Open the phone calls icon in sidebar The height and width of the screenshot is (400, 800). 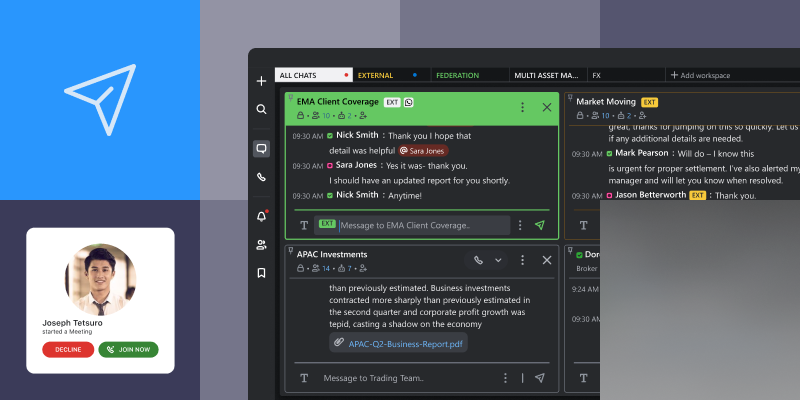[x=261, y=177]
